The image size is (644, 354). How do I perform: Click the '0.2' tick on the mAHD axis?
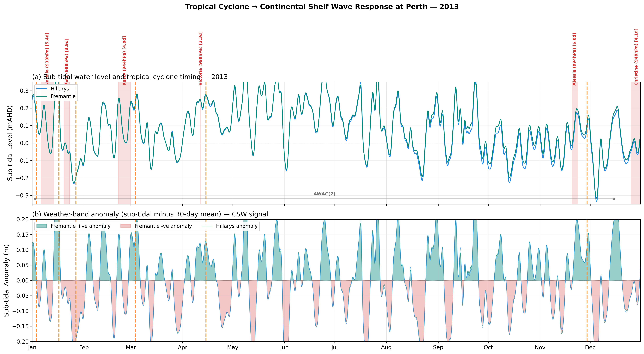[x=24, y=108]
